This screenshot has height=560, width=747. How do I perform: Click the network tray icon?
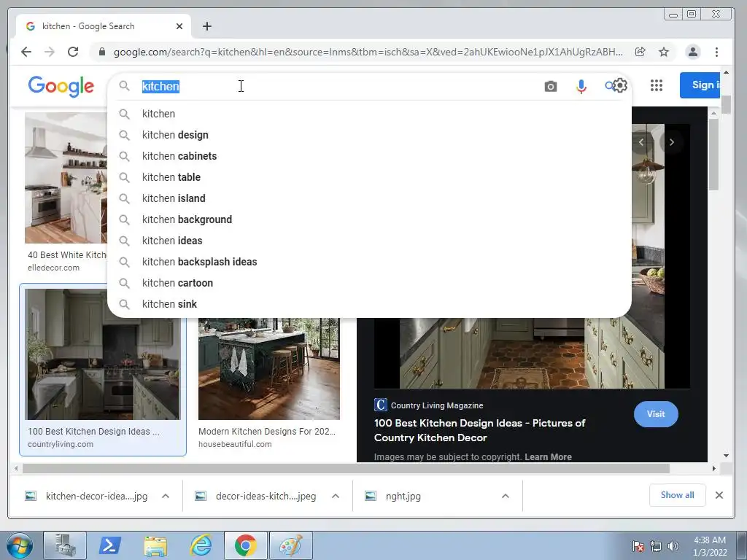pyautogui.click(x=656, y=546)
